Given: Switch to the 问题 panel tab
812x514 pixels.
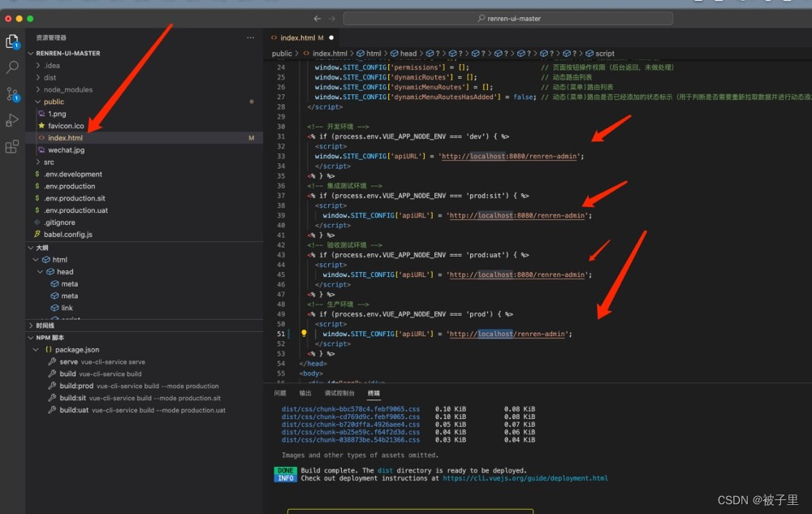Looking at the screenshot, I should click(x=280, y=393).
